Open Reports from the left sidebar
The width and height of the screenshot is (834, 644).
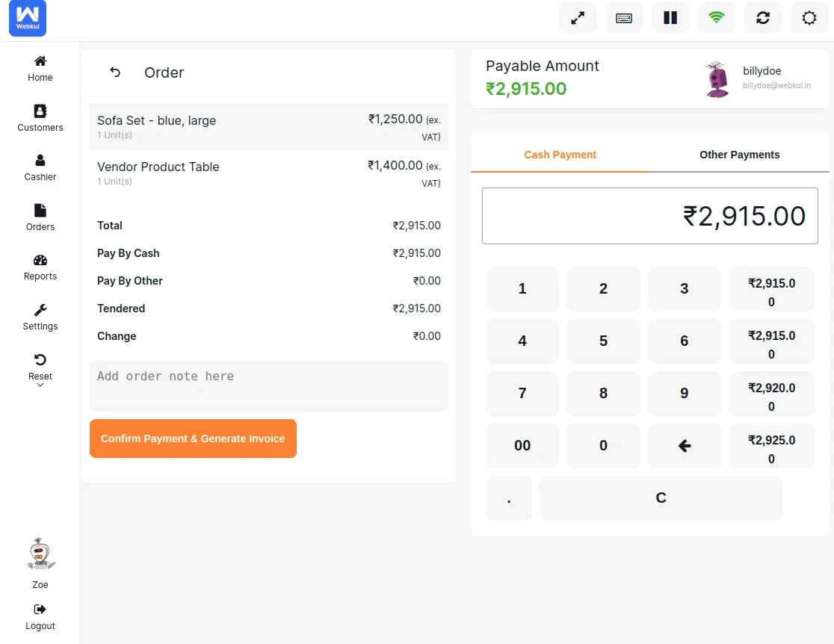[40, 265]
